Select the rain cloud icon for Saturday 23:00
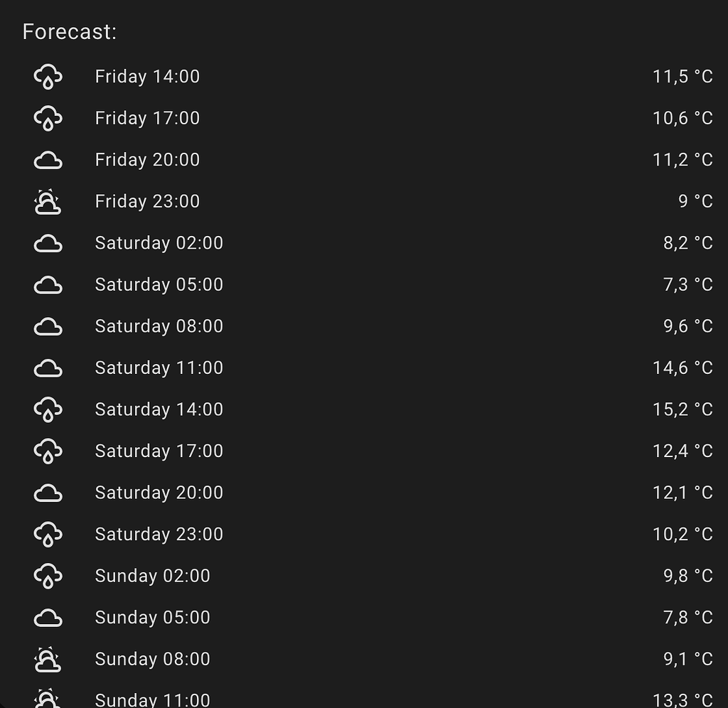 click(48, 534)
